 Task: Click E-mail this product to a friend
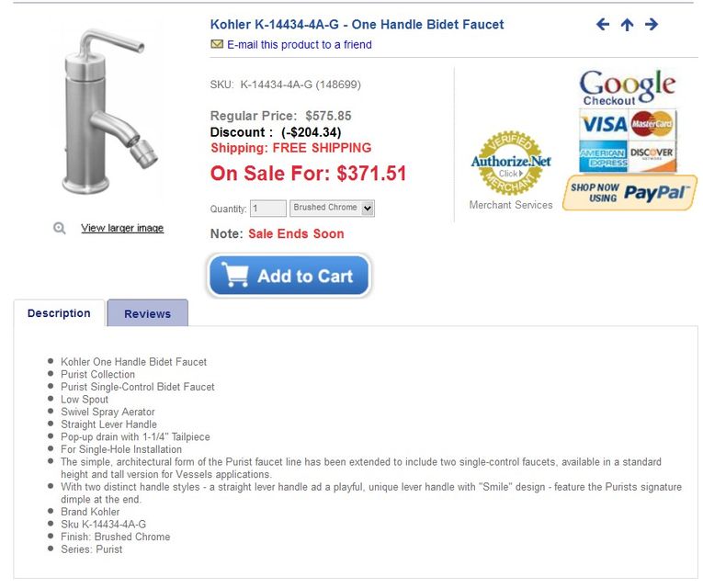click(300, 44)
